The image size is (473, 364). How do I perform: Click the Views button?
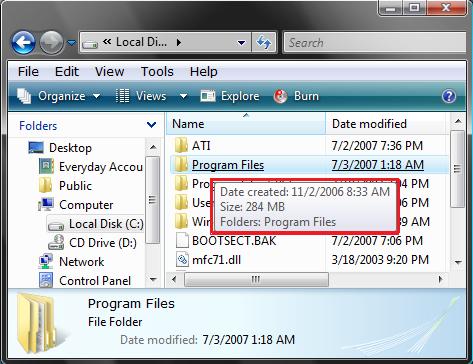tap(141, 96)
